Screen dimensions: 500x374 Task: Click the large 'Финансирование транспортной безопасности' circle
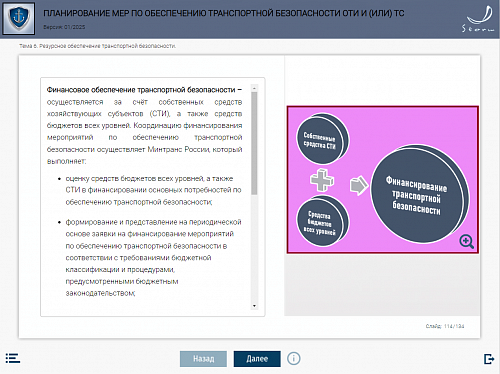click(419, 194)
